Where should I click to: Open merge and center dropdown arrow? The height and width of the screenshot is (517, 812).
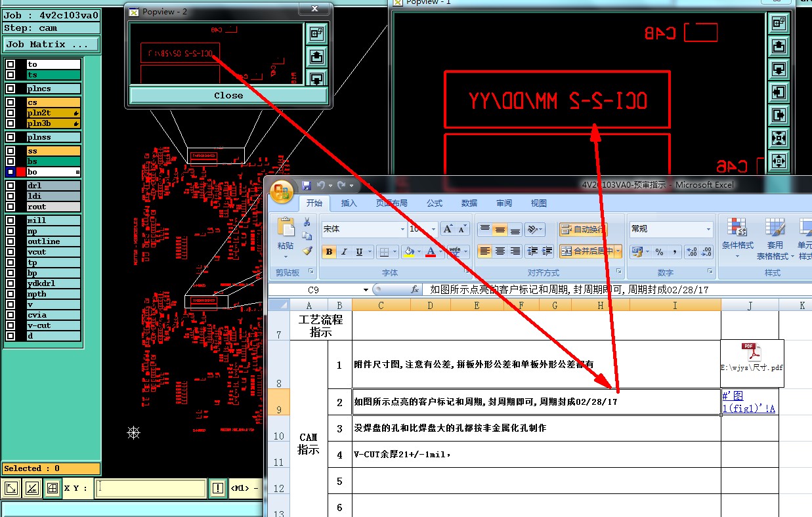(x=619, y=251)
